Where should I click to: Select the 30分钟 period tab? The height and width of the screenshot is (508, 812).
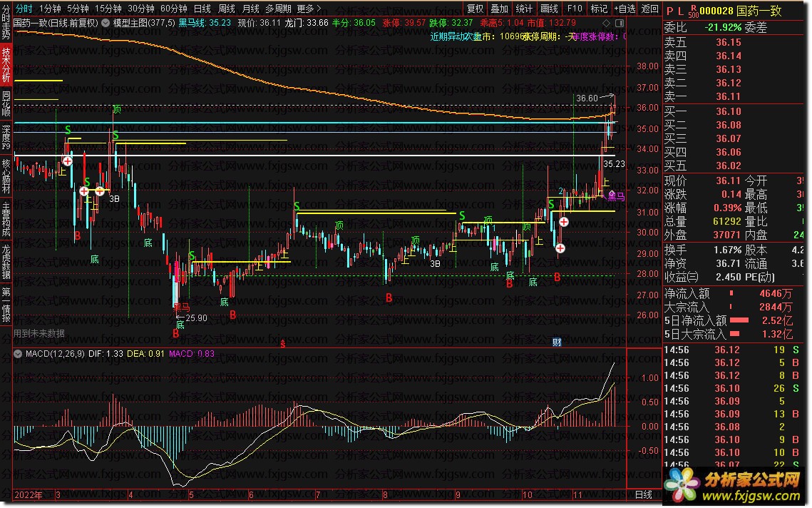141,9
